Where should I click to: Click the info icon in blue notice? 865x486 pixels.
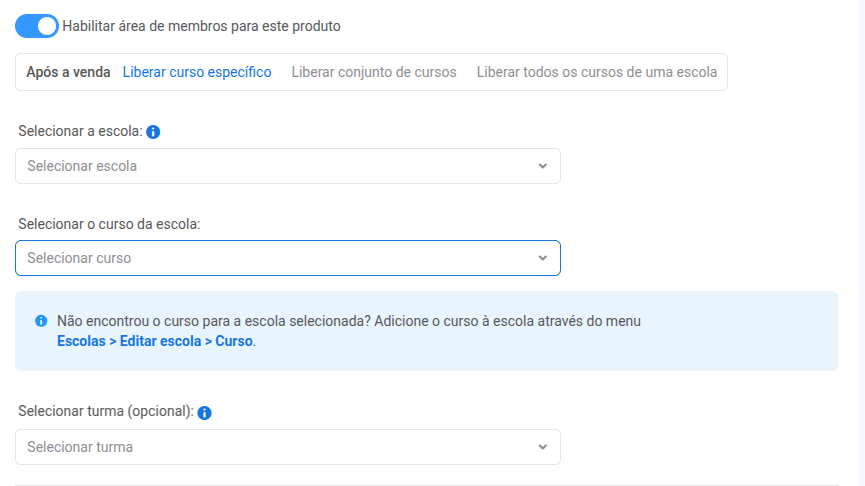(x=41, y=321)
